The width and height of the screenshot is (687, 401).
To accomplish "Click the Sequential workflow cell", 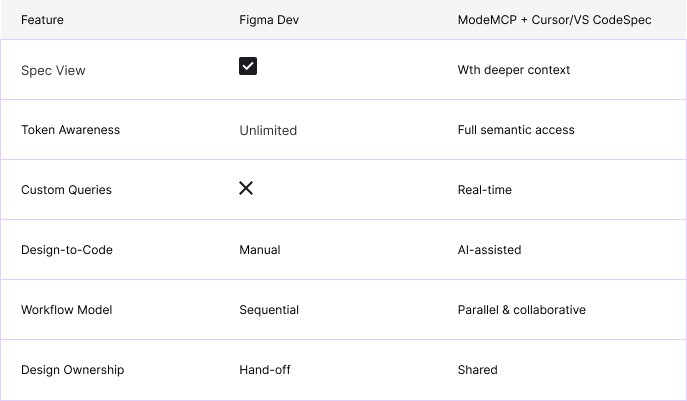I will click(x=269, y=310).
